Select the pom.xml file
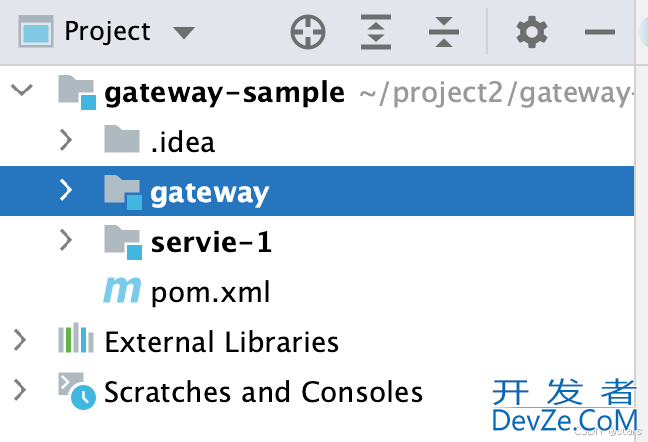 point(210,292)
